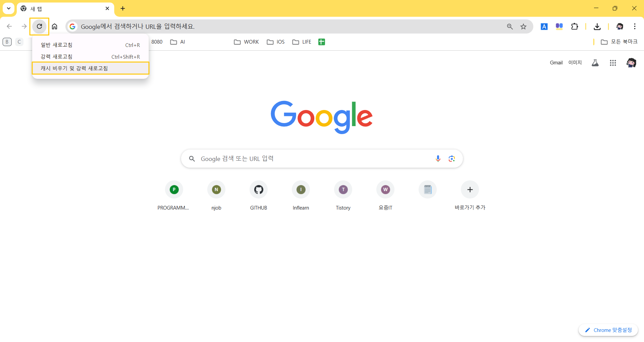This screenshot has height=342, width=644.
Task: Open the Inflearn shortcut
Action: point(301,196)
